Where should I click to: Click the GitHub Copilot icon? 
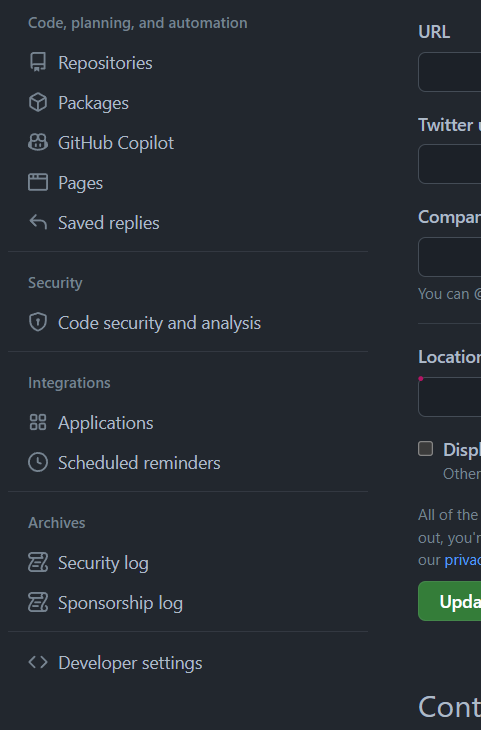tap(38, 142)
